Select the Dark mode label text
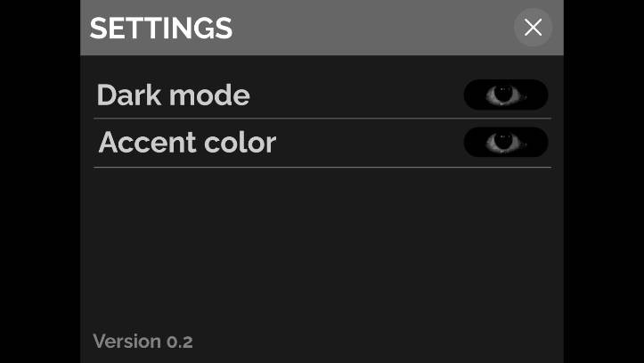The width and height of the screenshot is (644, 363). pyautogui.click(x=173, y=95)
